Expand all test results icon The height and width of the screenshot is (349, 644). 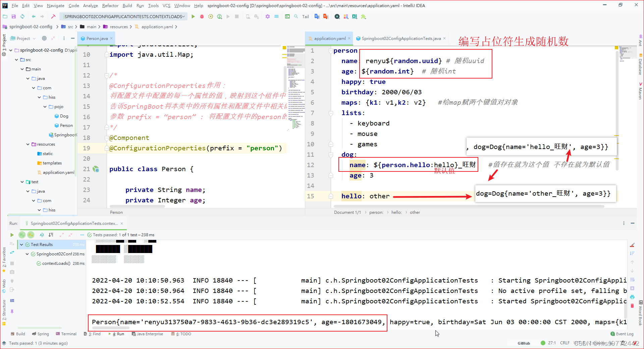click(x=62, y=235)
